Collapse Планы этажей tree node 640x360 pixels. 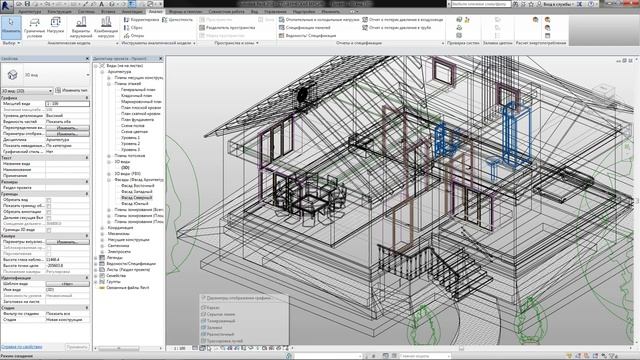point(109,84)
